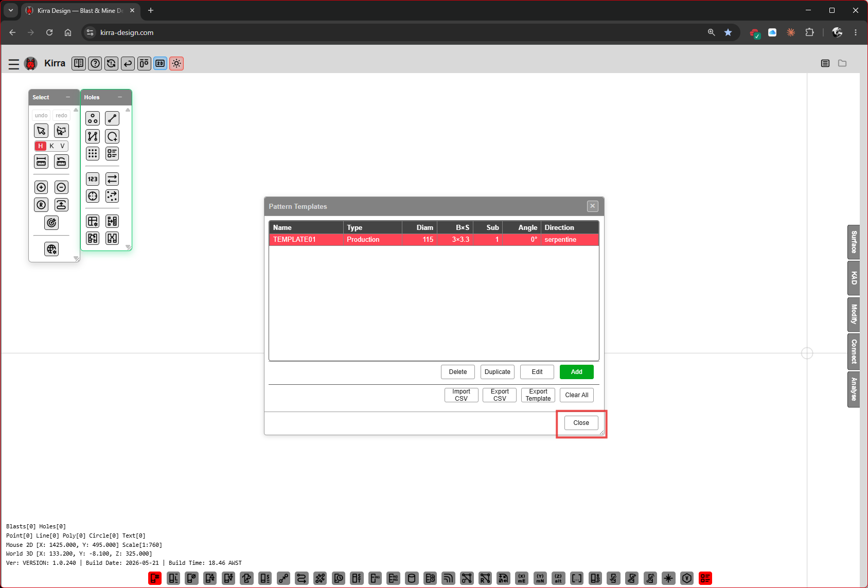Select the zigzag polyline holes tool

(93, 136)
